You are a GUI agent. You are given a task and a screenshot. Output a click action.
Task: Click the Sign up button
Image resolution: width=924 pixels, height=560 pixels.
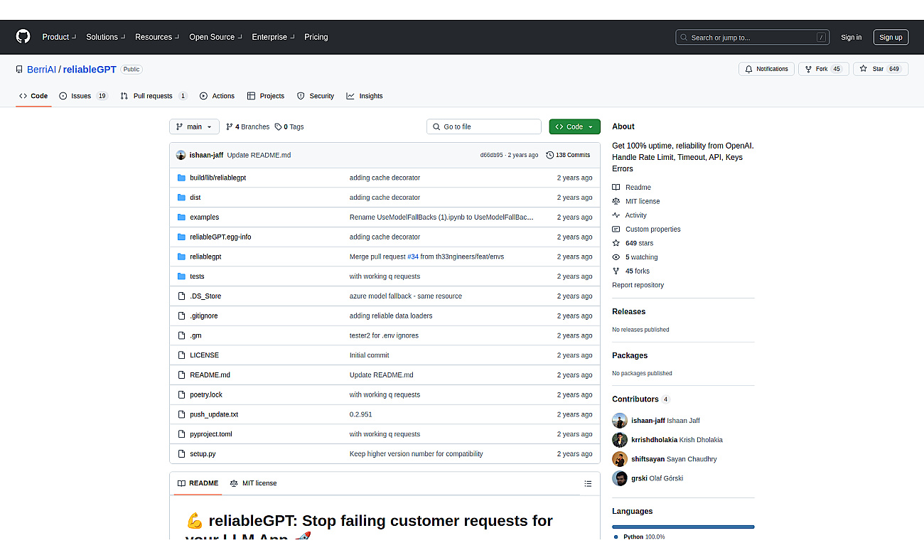891,38
